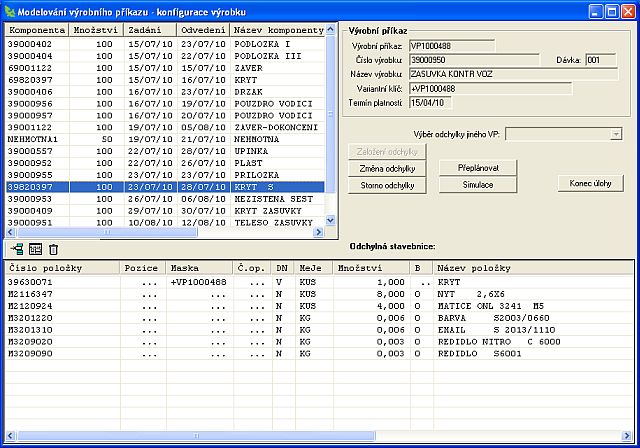
Task: Click the left arrow of lower table scrollbar
Action: coord(11,436)
